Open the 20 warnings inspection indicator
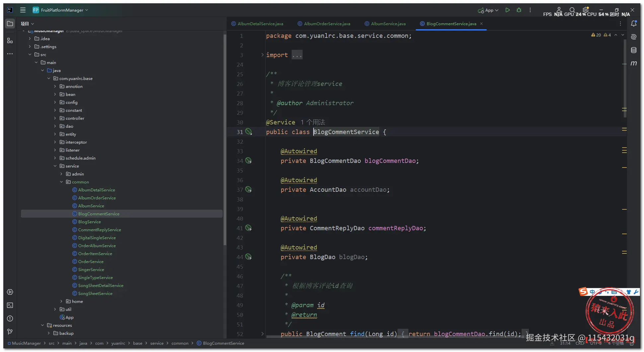The image size is (644, 352). [x=596, y=35]
